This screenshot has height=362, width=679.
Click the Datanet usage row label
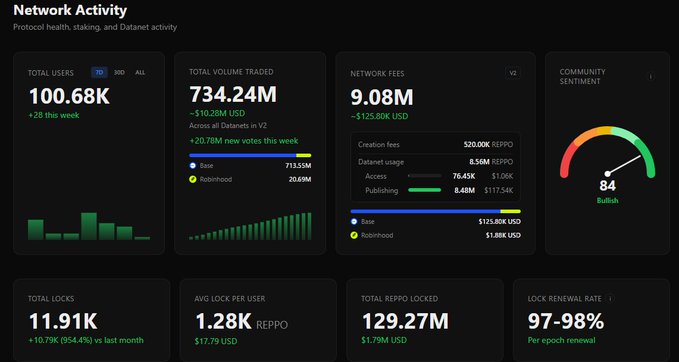click(381, 162)
